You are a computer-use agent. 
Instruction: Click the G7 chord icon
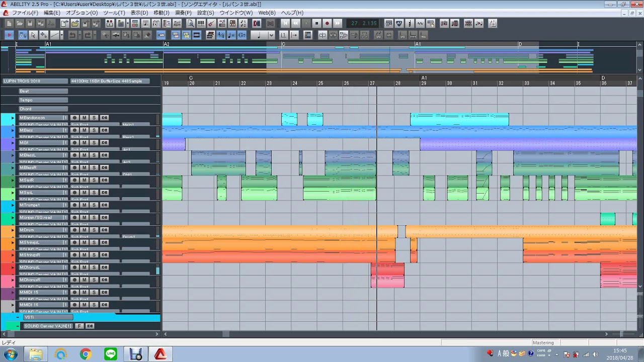[242, 35]
